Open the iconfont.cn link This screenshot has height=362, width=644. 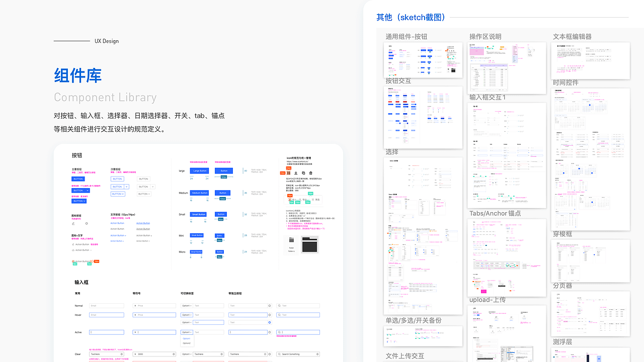coord(296,161)
